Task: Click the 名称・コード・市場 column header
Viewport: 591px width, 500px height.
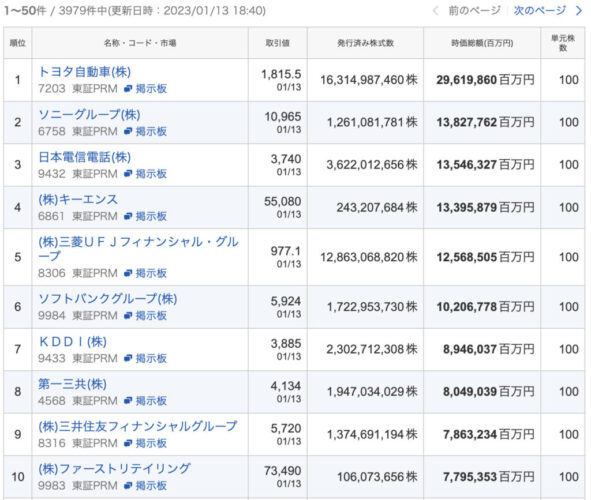Action: point(140,43)
